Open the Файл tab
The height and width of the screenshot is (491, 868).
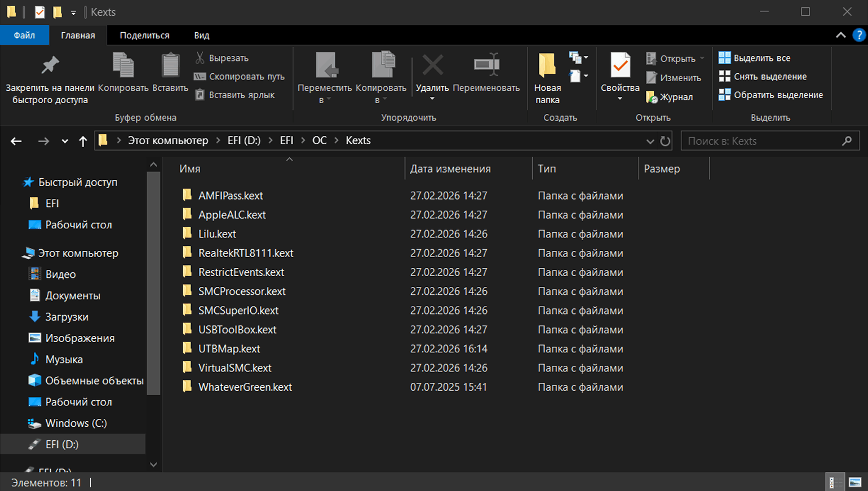[24, 35]
